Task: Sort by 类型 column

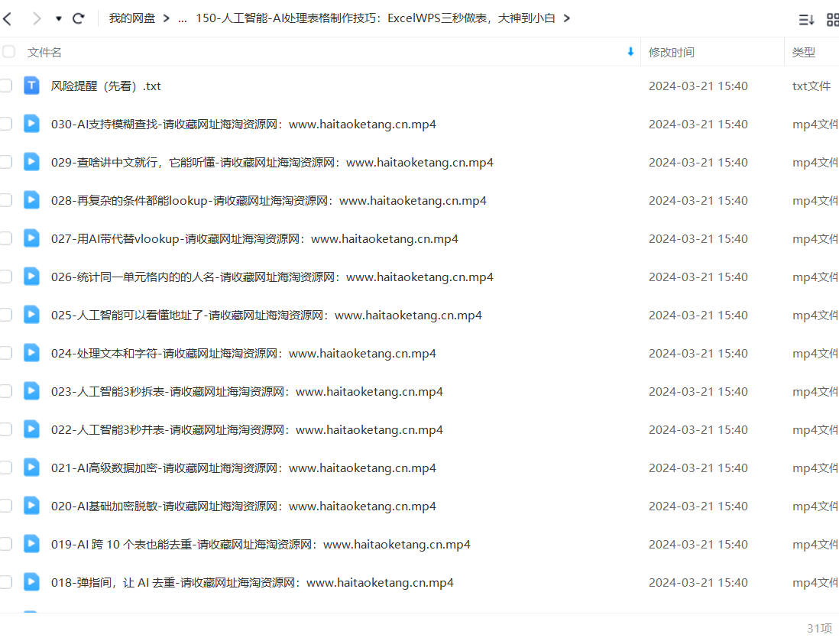Action: 803,53
